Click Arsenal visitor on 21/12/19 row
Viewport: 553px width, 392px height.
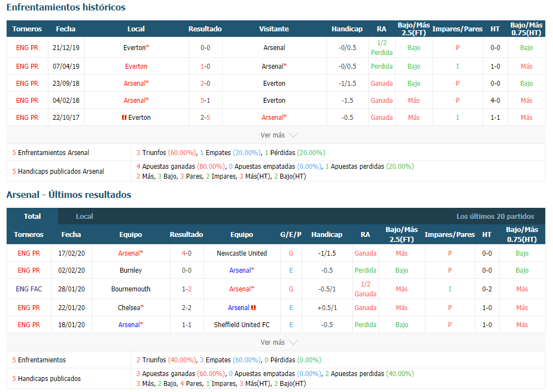point(274,48)
